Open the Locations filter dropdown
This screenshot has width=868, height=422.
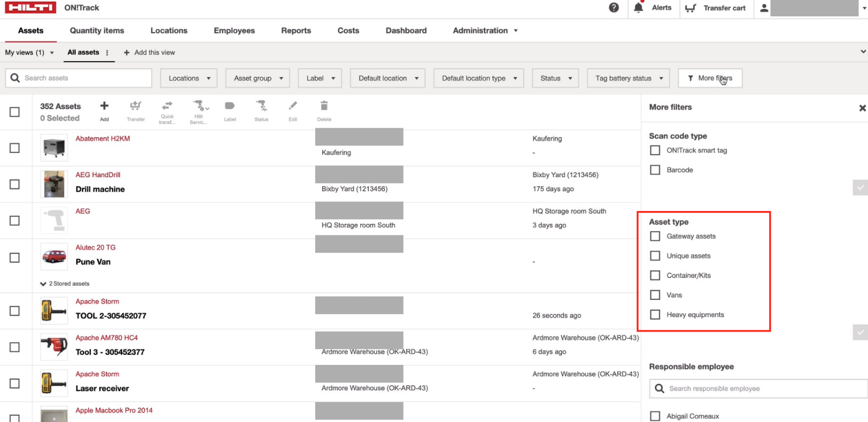[x=189, y=78]
